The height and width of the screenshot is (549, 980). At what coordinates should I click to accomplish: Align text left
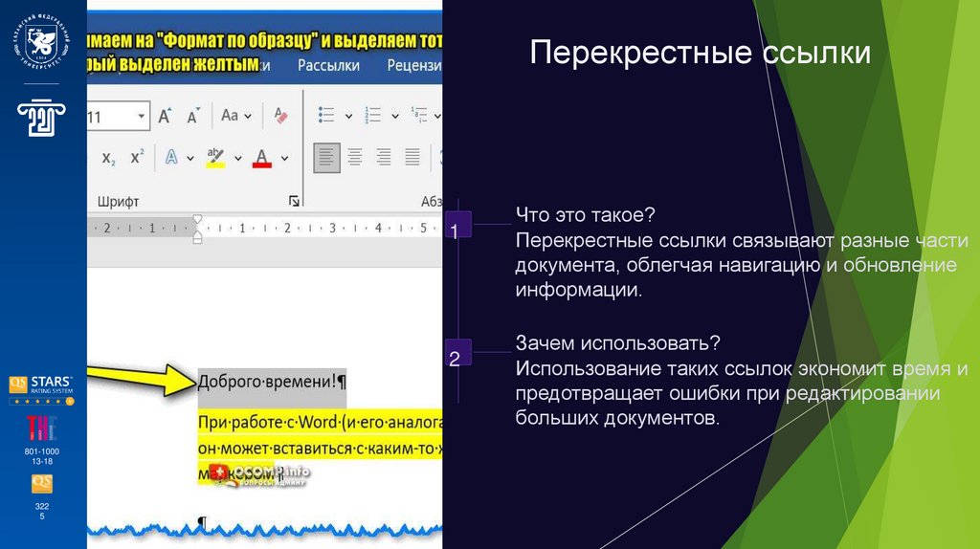[x=327, y=158]
